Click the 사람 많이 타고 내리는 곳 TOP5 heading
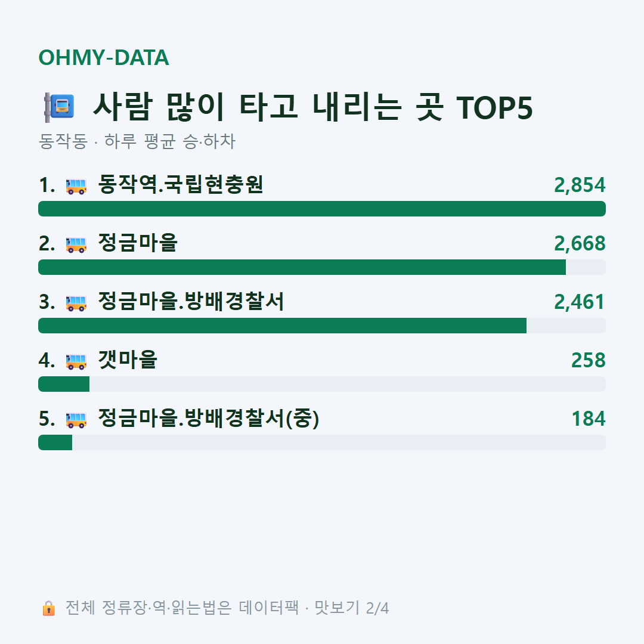The height and width of the screenshot is (644, 644). (312, 107)
